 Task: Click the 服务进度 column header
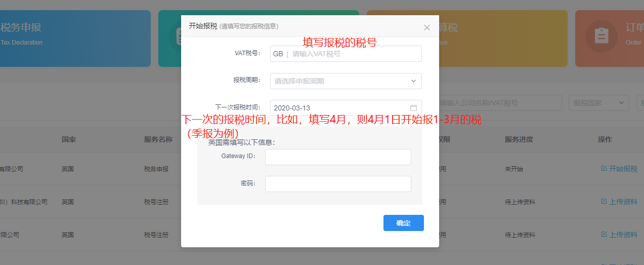tap(519, 139)
